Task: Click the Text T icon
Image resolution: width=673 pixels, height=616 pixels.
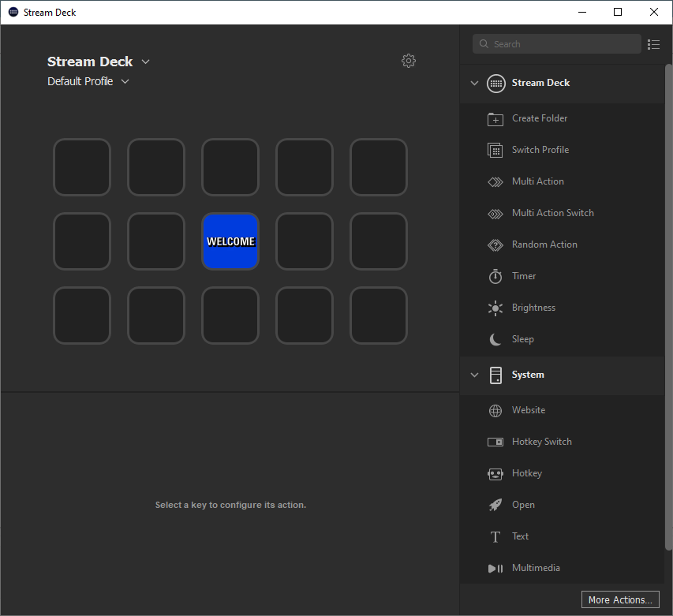Action: pos(495,536)
